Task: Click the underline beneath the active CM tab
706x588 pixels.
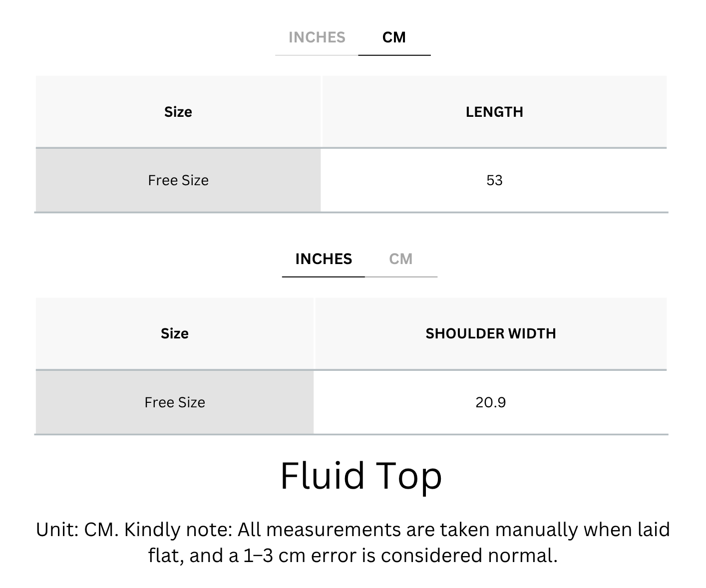Action: (x=394, y=55)
